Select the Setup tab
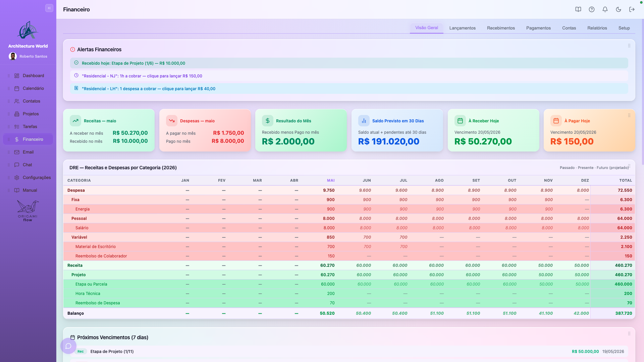The image size is (644, 362). click(624, 28)
